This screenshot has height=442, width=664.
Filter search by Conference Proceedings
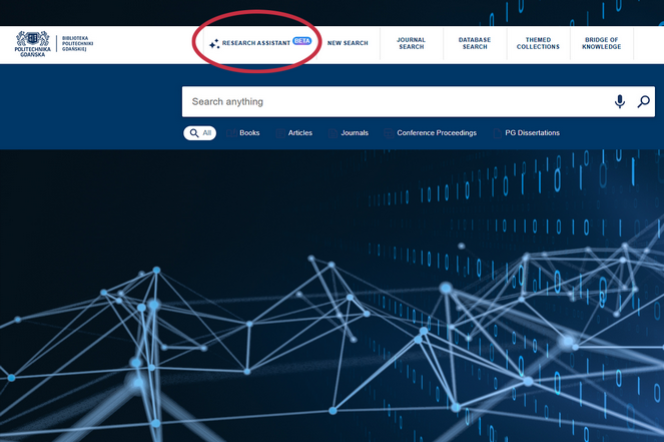click(x=436, y=133)
